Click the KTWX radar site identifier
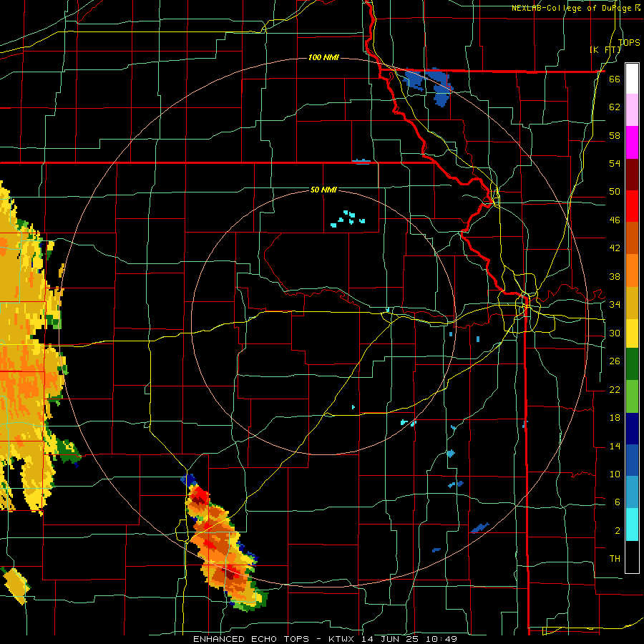This screenshot has height=644, width=644. pyautogui.click(x=343, y=639)
